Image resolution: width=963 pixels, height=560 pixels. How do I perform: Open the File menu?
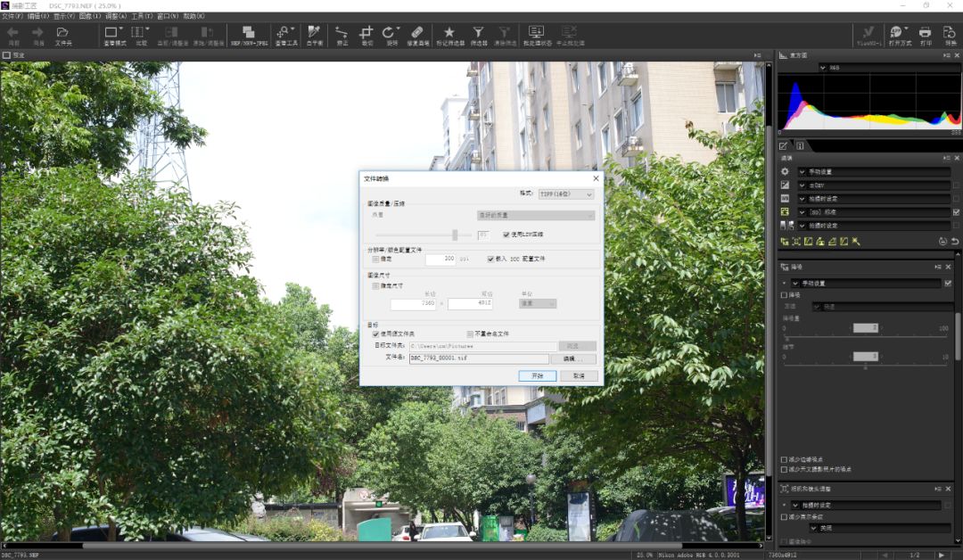[x=11, y=15]
